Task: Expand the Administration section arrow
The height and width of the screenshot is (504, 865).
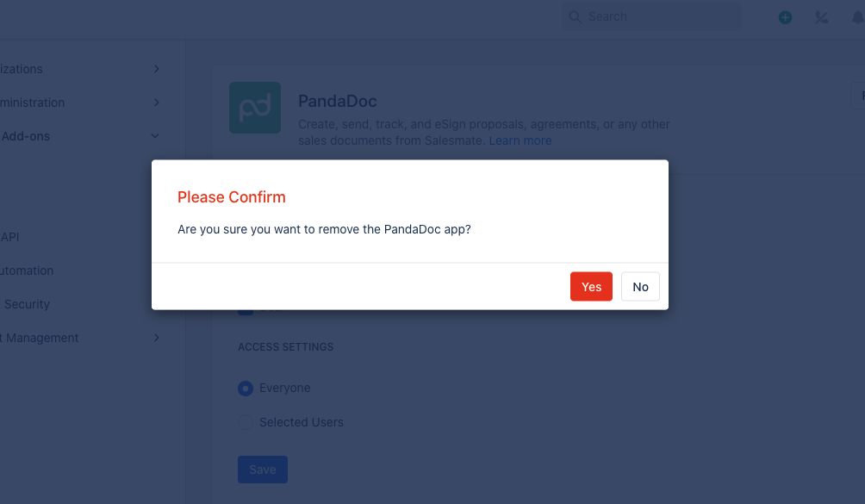Action: pos(157,103)
